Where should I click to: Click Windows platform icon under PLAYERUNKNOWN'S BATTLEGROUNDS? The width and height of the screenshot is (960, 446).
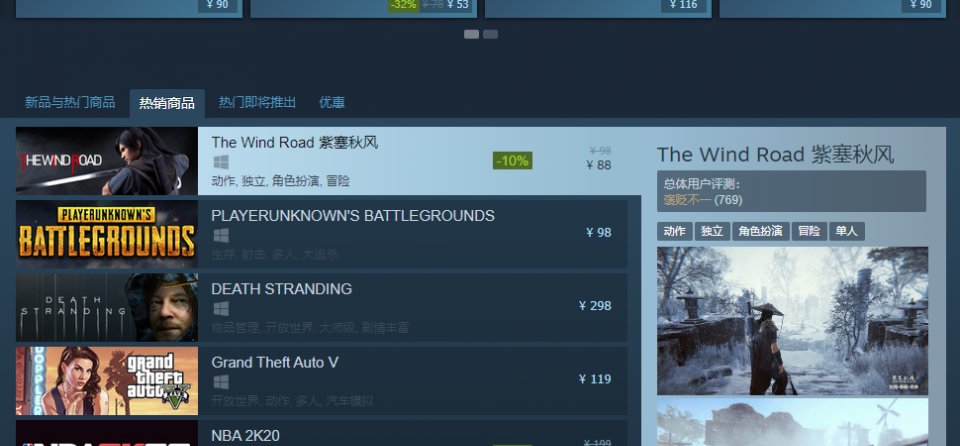pos(221,235)
